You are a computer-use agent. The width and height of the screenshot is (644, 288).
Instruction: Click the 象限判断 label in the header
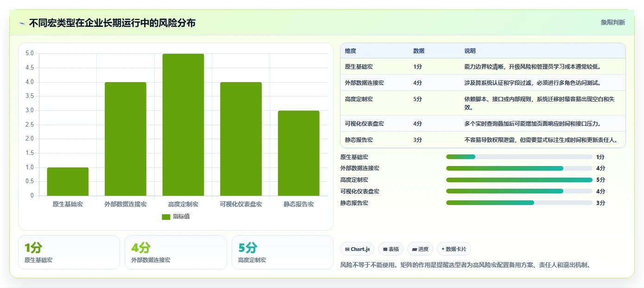click(x=612, y=22)
